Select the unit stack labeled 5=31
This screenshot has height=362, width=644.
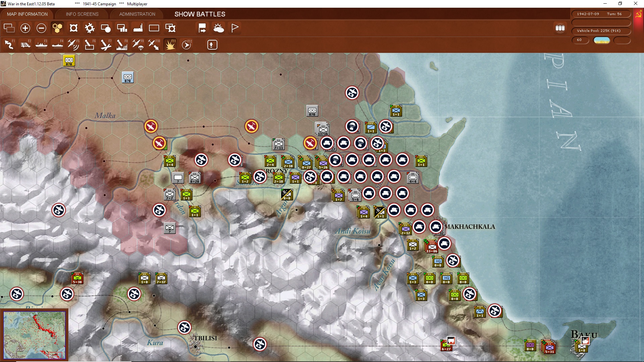pyautogui.click(x=549, y=347)
